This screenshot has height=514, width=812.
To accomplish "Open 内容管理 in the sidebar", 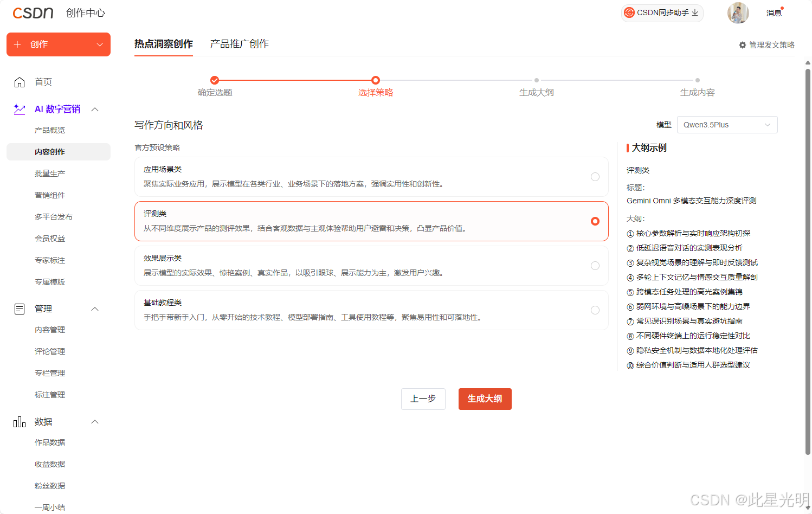I will coord(50,330).
